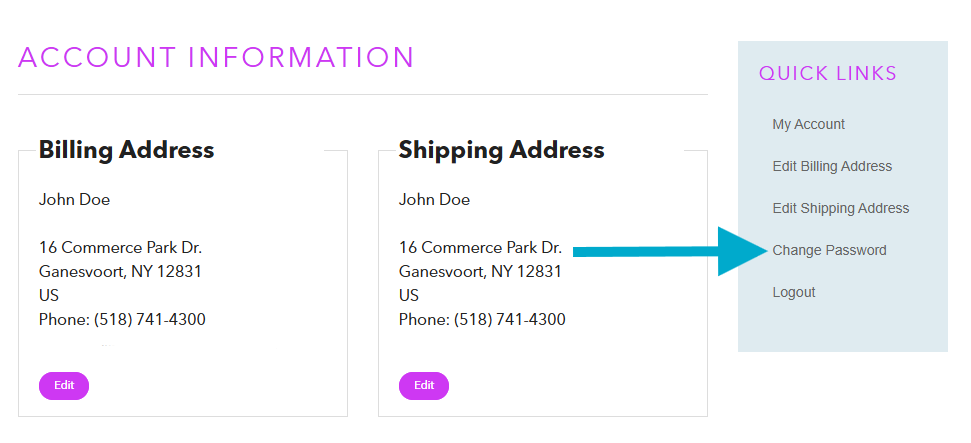The height and width of the screenshot is (443, 971).
Task: Click the US country line in Shipping Address
Action: [409, 295]
